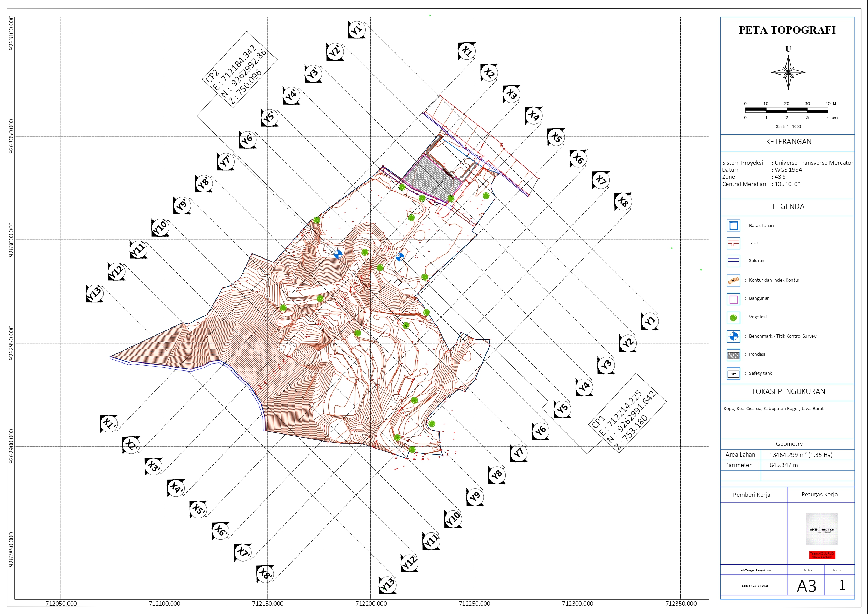Select section marker Y6 without apostrophe
Viewport: 868px width, 614px height.
tap(540, 431)
